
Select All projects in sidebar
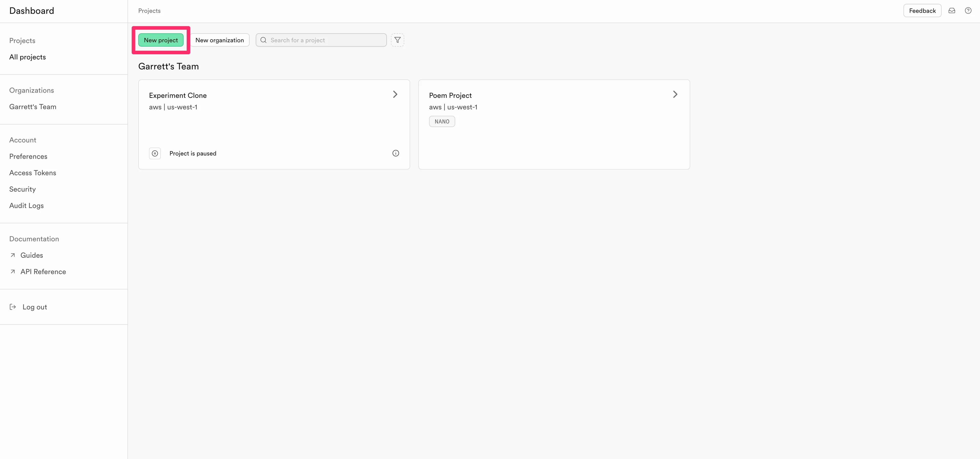(x=27, y=57)
